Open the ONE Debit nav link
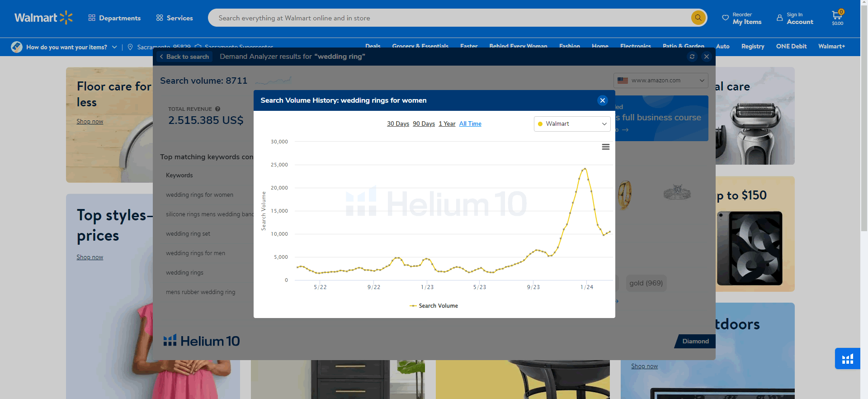The image size is (868, 399). click(x=791, y=46)
